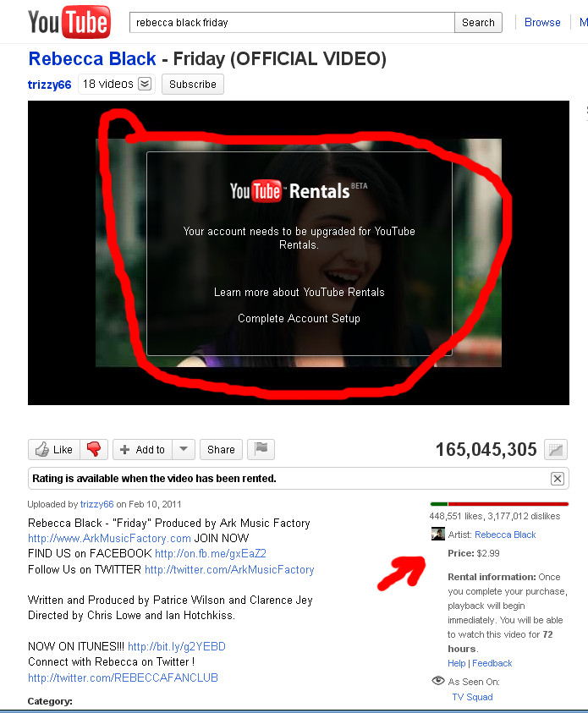The width and height of the screenshot is (588, 713).
Task: Click the Add to playlist button
Action: (x=142, y=450)
